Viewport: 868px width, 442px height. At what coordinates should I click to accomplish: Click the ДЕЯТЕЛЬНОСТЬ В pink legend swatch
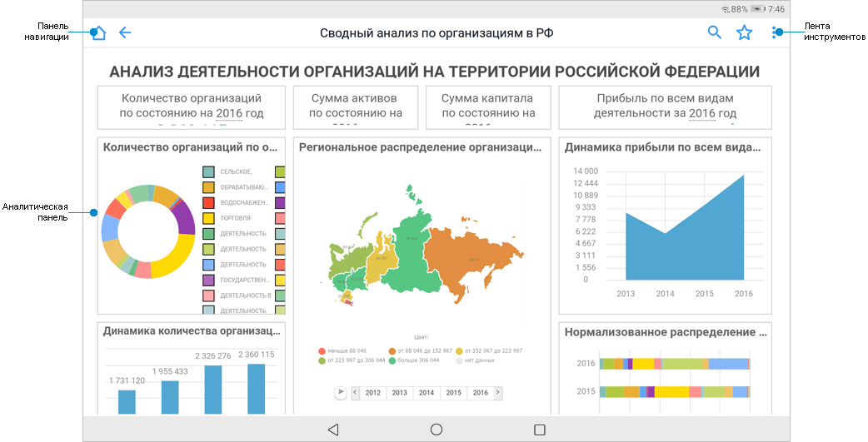(x=208, y=295)
